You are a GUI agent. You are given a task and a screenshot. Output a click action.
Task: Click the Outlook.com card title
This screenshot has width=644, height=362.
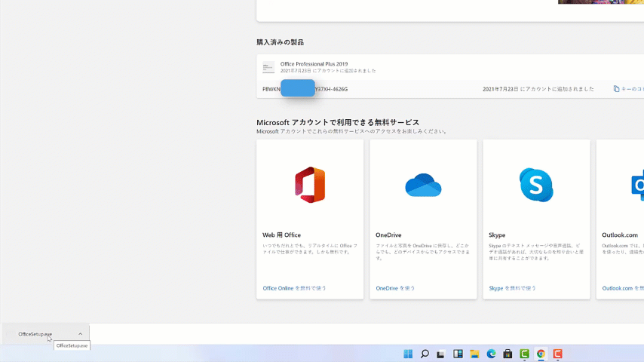pyautogui.click(x=620, y=235)
